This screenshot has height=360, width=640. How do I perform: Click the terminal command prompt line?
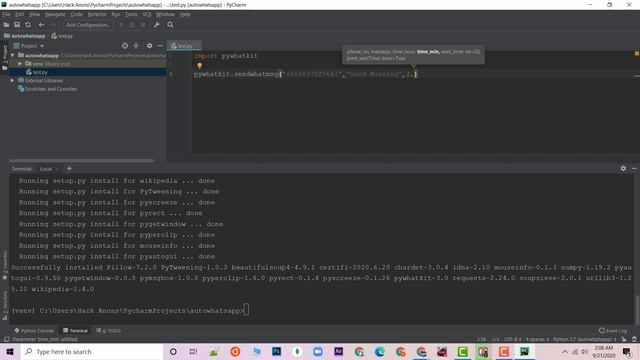coord(130,311)
